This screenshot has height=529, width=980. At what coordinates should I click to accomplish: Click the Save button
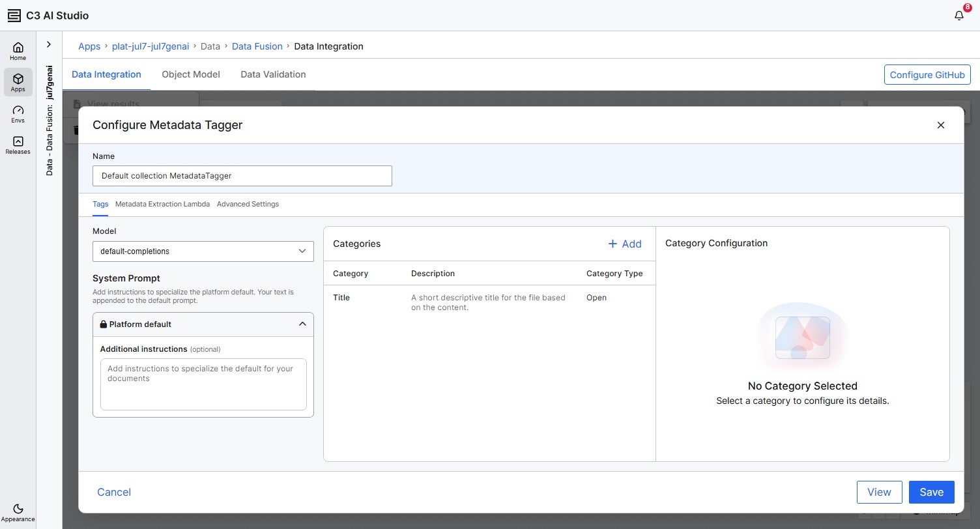coord(931,492)
